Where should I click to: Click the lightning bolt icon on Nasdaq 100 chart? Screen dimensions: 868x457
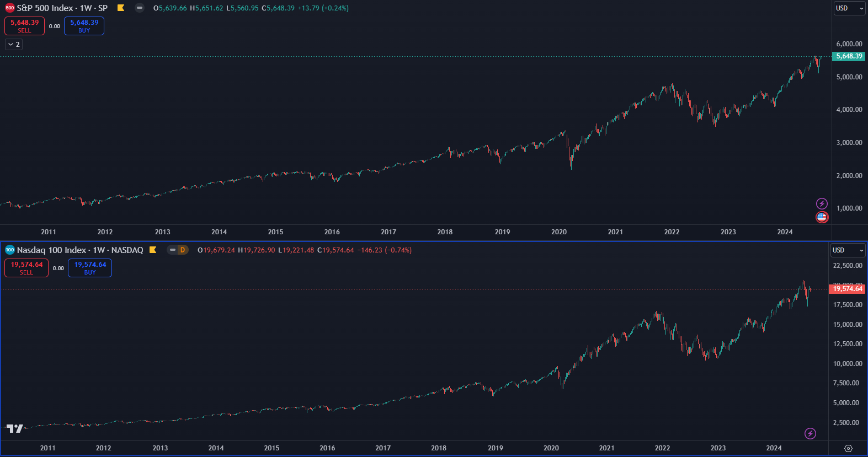pyautogui.click(x=810, y=434)
